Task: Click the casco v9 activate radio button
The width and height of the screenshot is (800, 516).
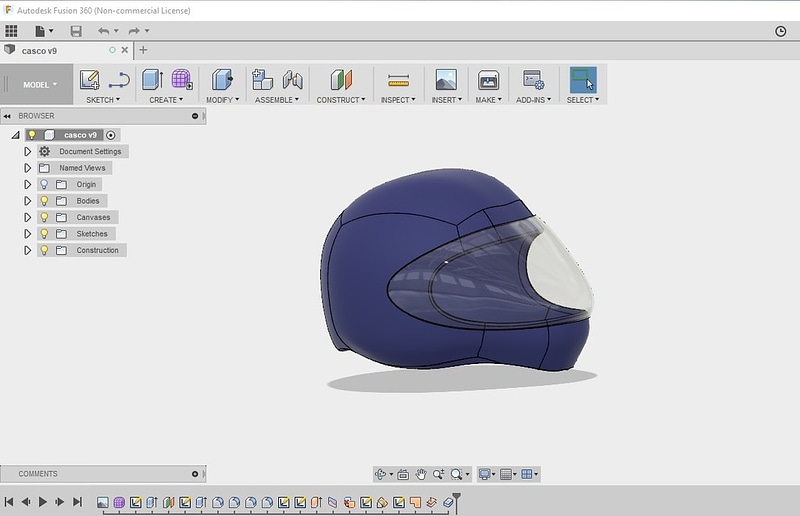Action: (x=111, y=135)
